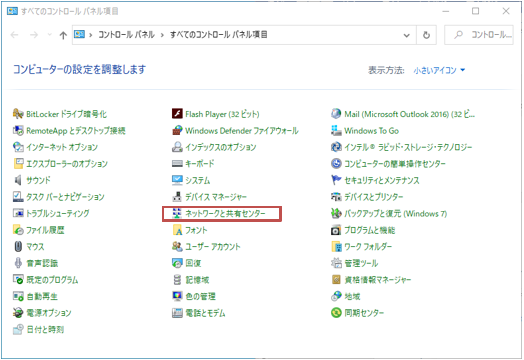The height and width of the screenshot is (360, 524).
Task: Open BitLocker ドライブ暗号化 icon
Action: pyautogui.click(x=18, y=114)
